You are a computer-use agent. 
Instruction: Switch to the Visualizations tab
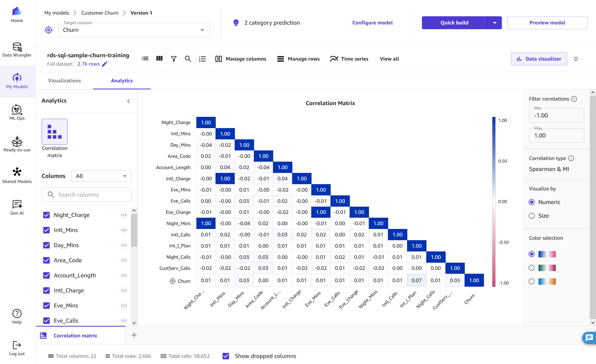64,81
